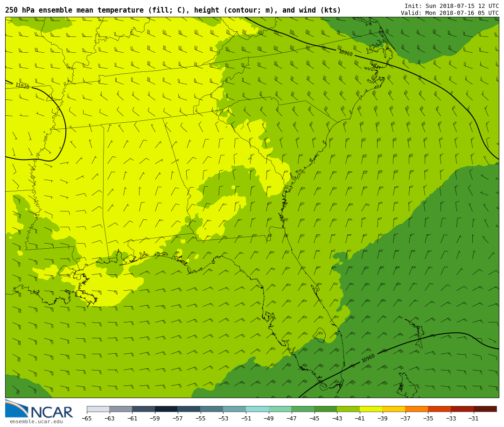Click the -31 colorbar tick label
This screenshot has height=427, width=504.
click(474, 418)
